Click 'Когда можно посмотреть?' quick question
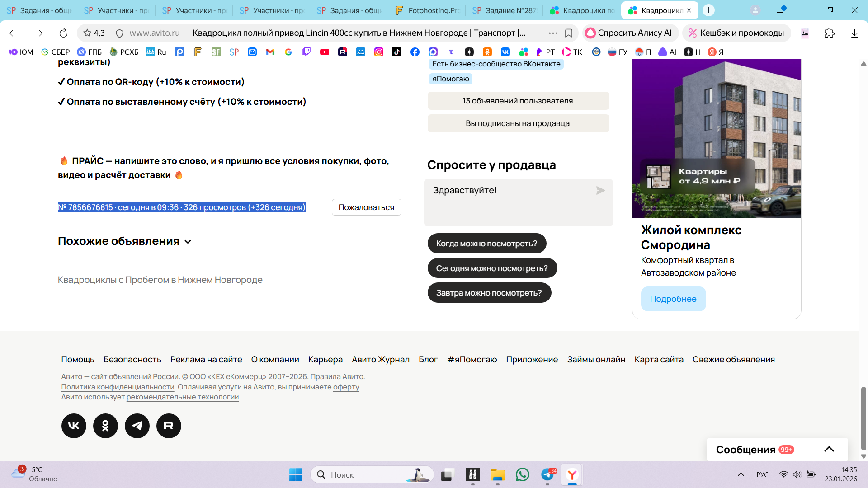Image resolution: width=868 pixels, height=488 pixels. point(486,244)
